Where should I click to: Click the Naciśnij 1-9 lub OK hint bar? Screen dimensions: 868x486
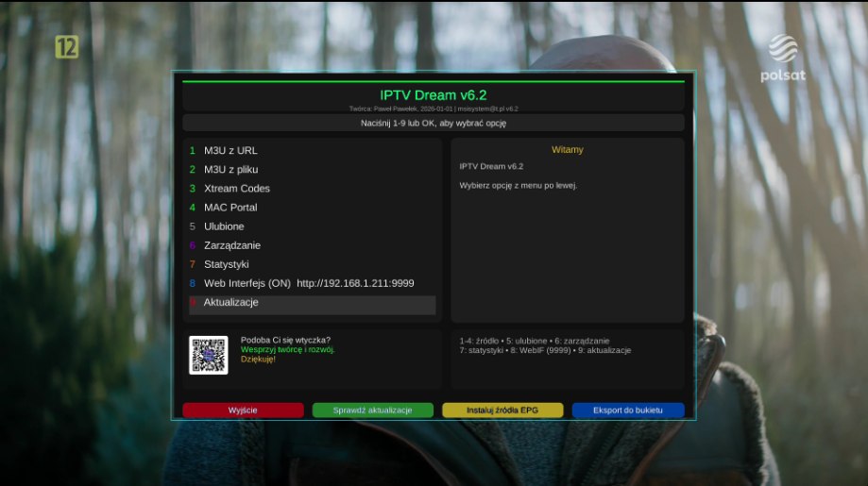(x=433, y=123)
